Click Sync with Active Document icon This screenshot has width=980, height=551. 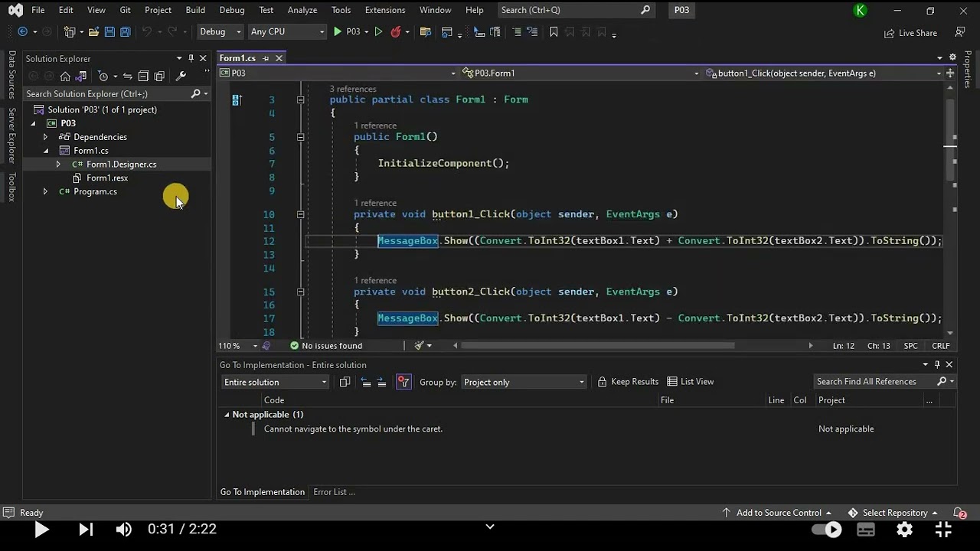tap(127, 76)
